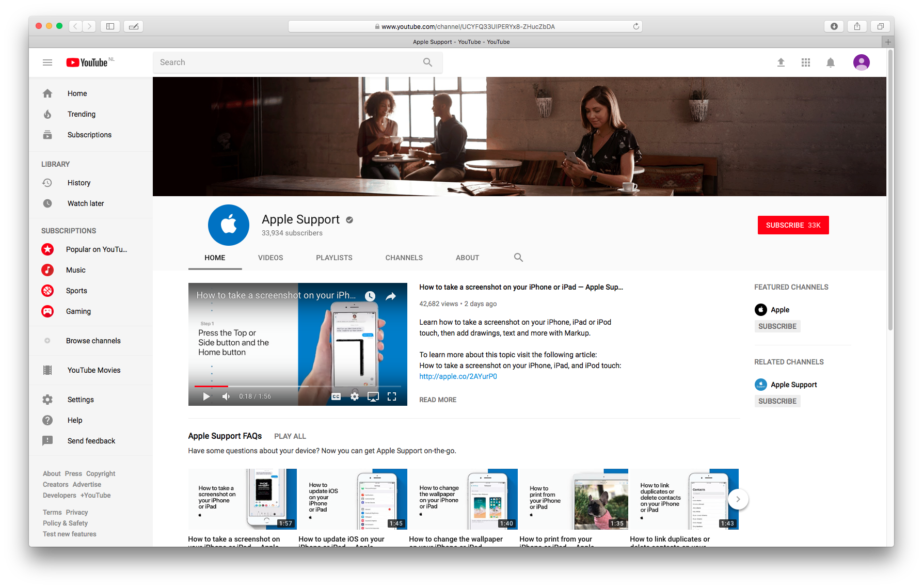Reload page in Safari address bar
Image resolution: width=923 pixels, height=588 pixels.
(x=636, y=26)
